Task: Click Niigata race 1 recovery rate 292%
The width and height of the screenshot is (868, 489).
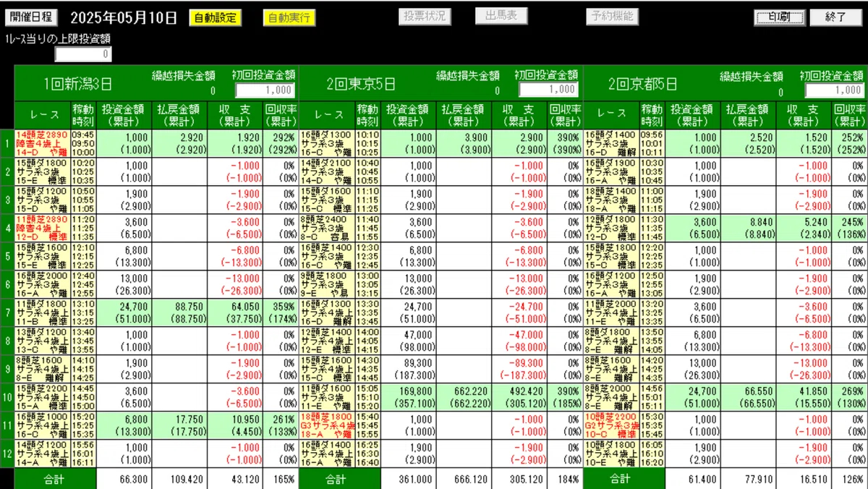Action: coord(284,137)
